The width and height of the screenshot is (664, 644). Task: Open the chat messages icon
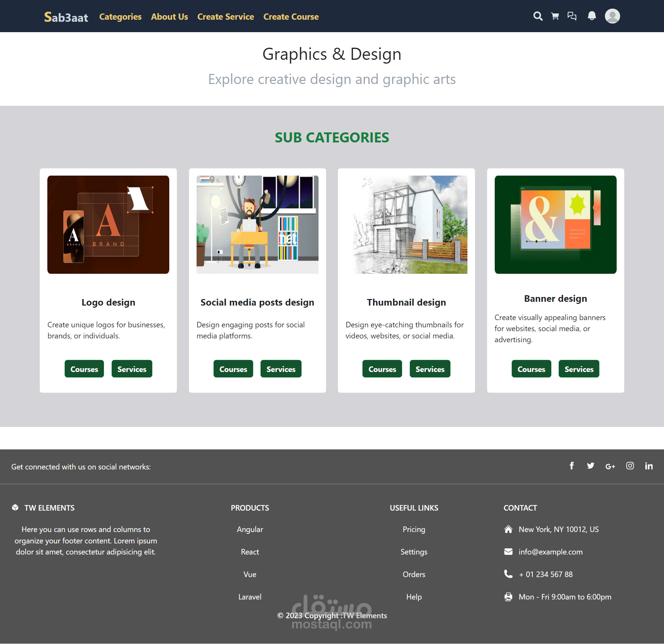point(572,16)
